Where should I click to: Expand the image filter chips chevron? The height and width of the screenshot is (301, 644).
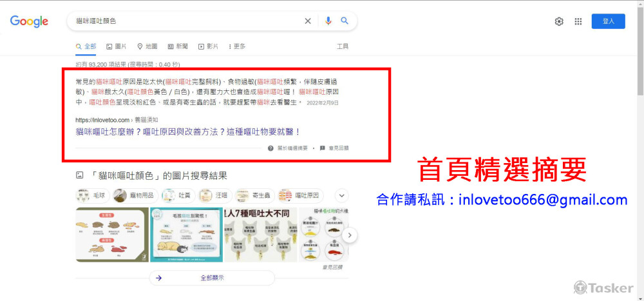[x=342, y=195]
